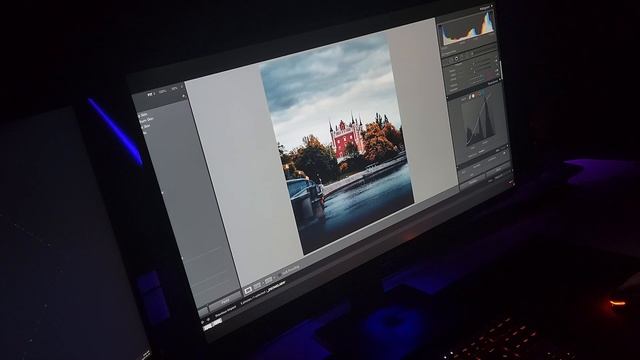Set Navigator zoom to 100%
Image resolution: width=640 pixels, height=360 pixels.
point(163,91)
